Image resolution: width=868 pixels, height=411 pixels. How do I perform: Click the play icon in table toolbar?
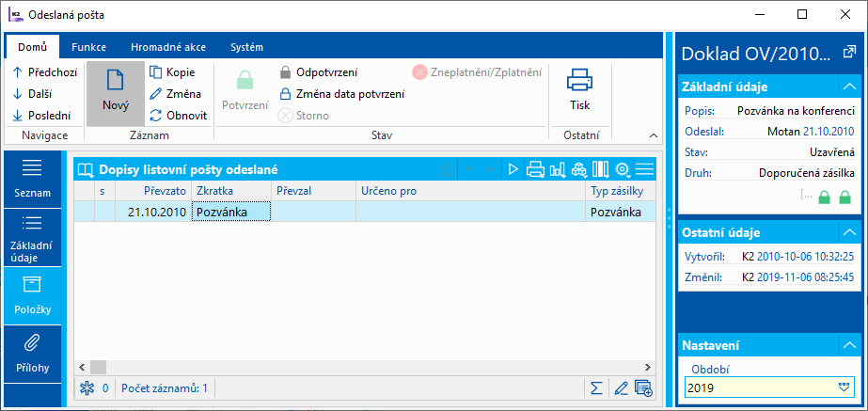click(x=513, y=169)
